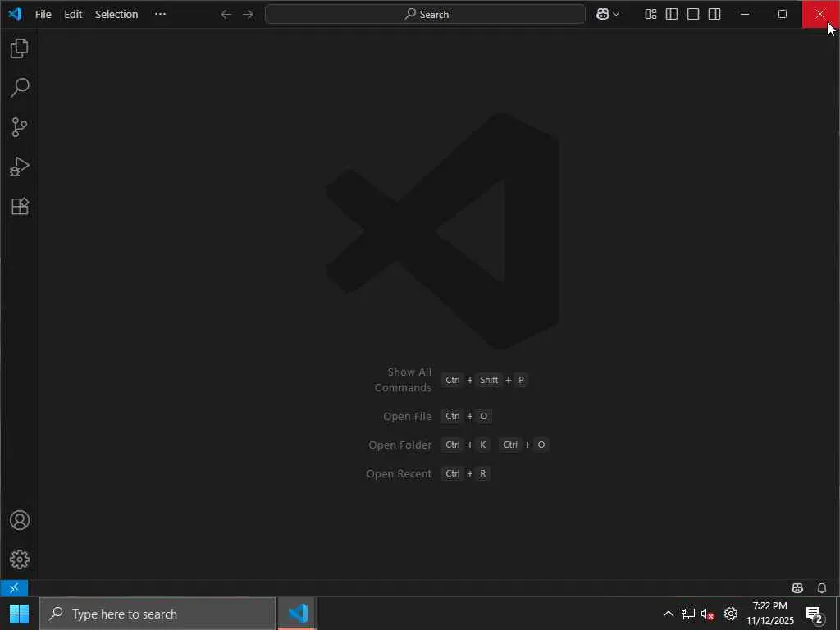The image size is (840, 630).
Task: Open the Run and Debug view
Action: (20, 167)
